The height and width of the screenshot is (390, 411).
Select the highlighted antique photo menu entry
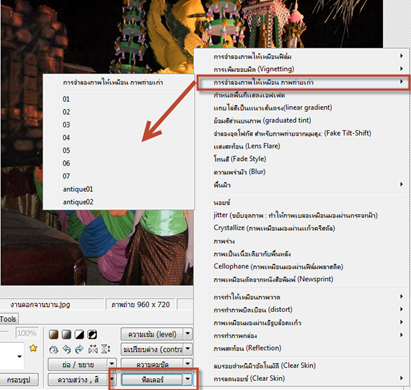[303, 82]
